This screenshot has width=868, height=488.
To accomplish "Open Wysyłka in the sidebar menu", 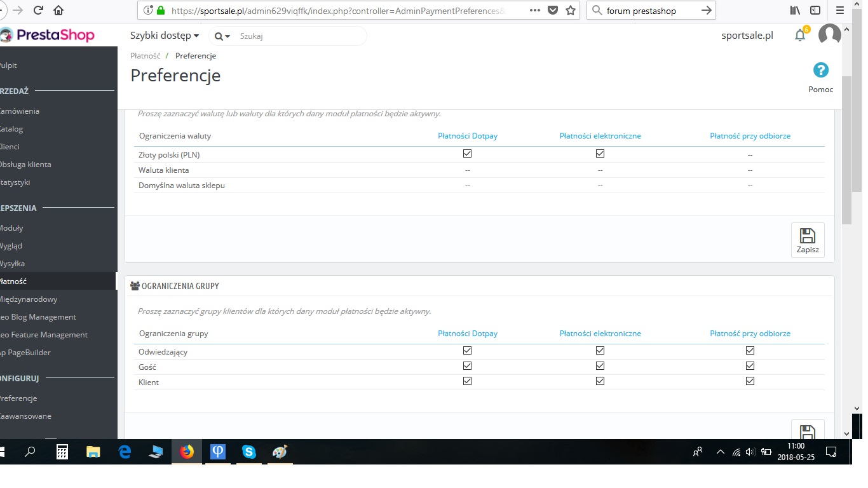I will (12, 264).
